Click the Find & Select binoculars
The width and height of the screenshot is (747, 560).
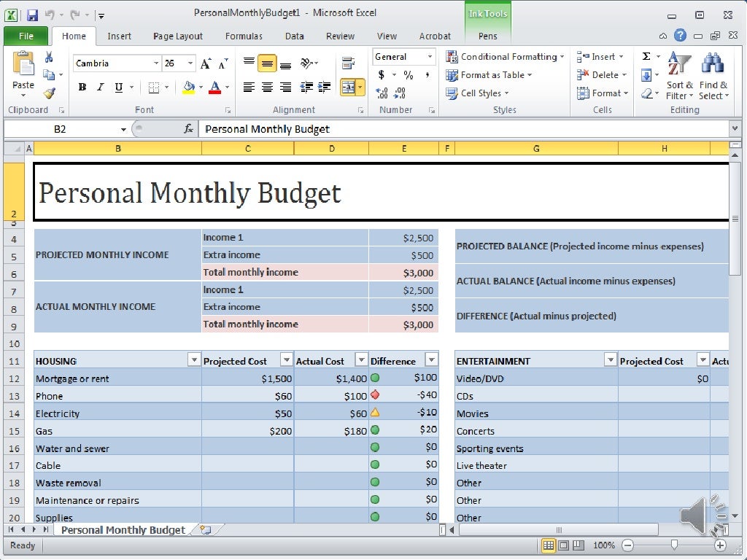pyautogui.click(x=713, y=76)
